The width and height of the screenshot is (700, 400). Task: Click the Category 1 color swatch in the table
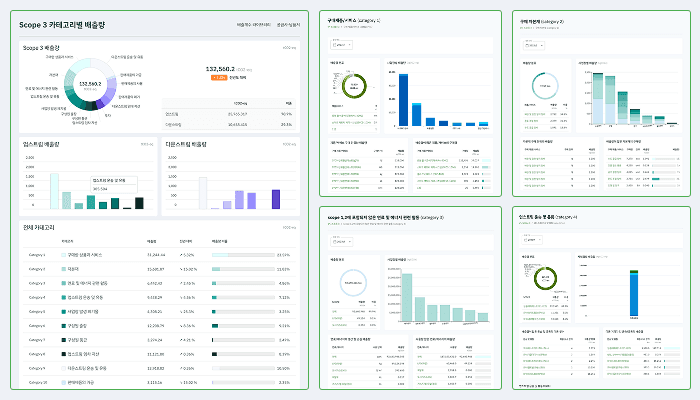65,255
